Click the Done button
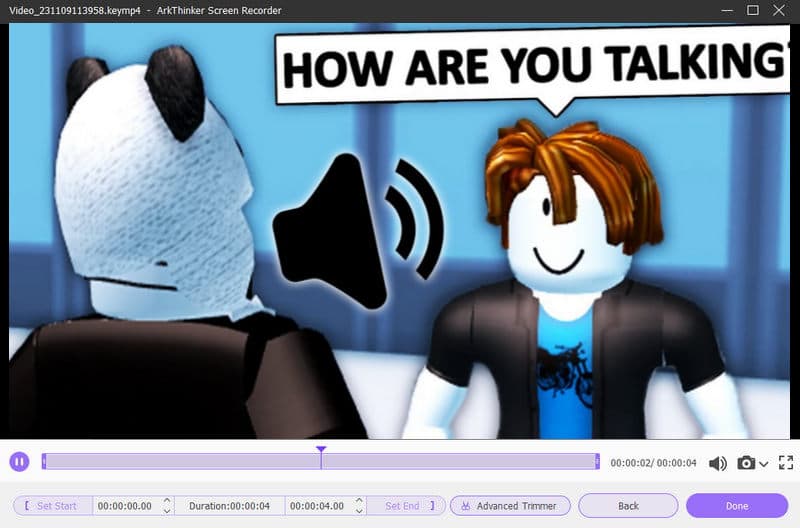The image size is (800, 528). [737, 506]
